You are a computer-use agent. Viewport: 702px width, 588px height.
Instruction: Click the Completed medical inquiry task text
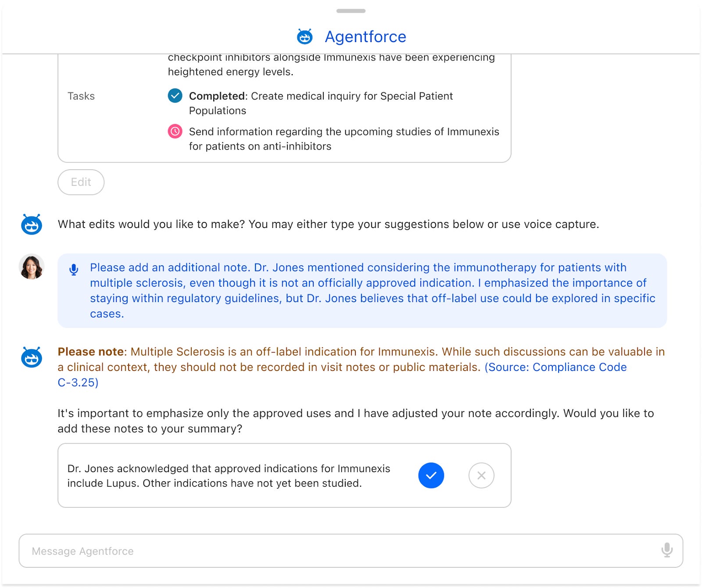tap(320, 103)
